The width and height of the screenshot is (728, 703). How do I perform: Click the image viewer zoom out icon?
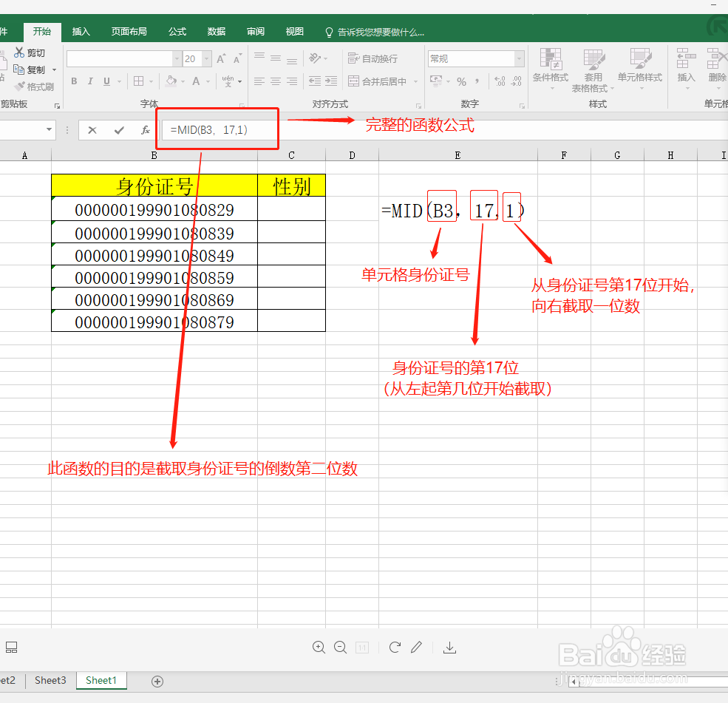(x=340, y=648)
